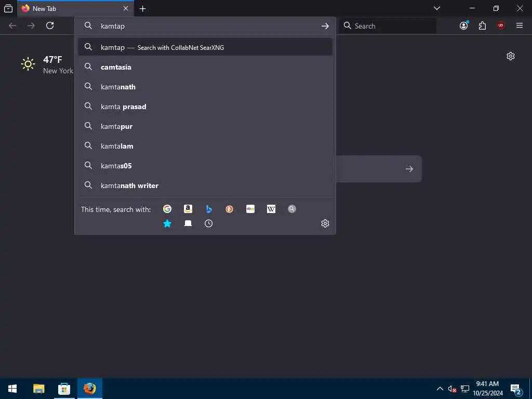Search history using the clock icon
The width and height of the screenshot is (532, 399).
click(x=209, y=223)
